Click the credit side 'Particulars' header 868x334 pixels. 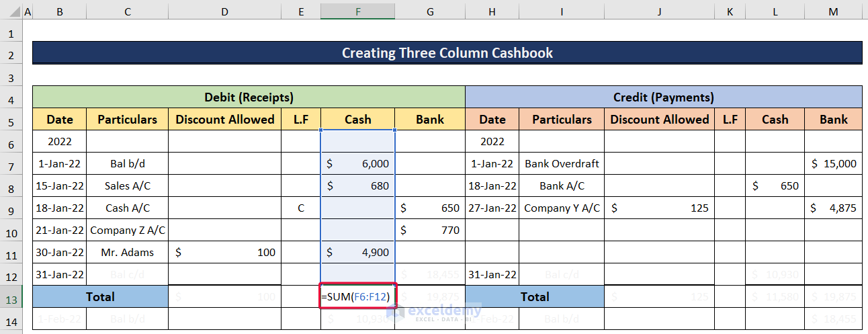pyautogui.click(x=562, y=119)
